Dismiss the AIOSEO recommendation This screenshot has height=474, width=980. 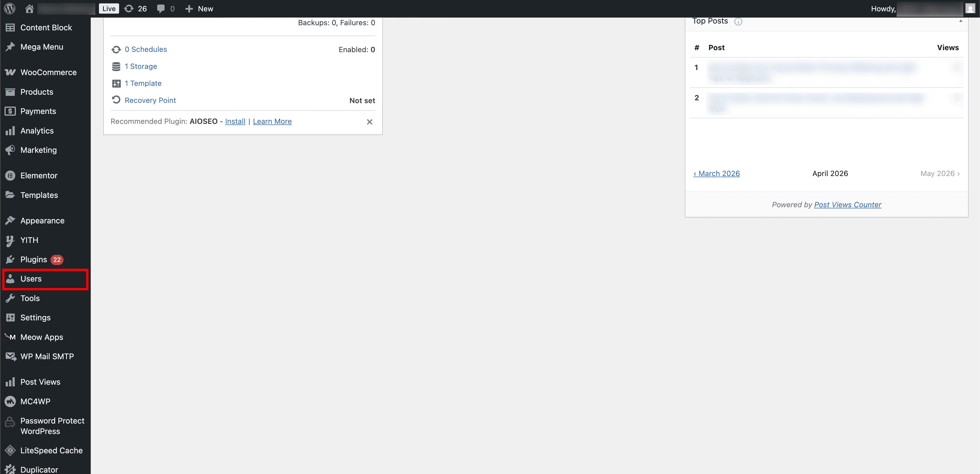[369, 122]
